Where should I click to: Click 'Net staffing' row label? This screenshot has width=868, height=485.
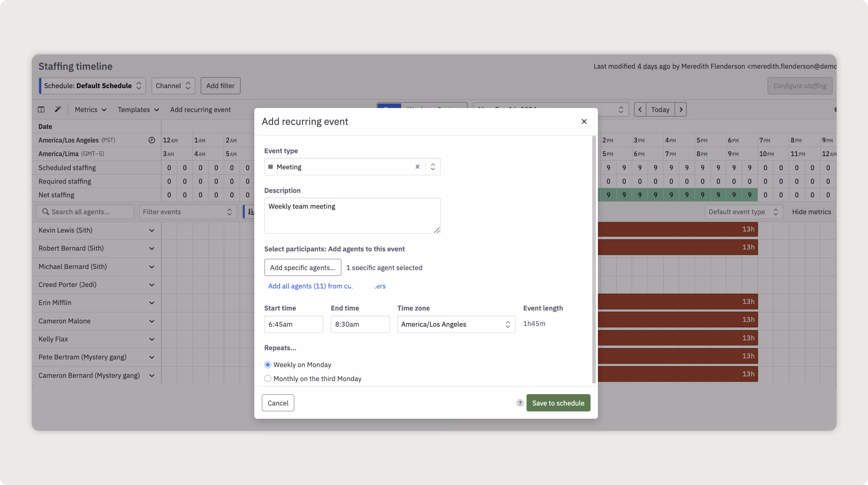pos(56,195)
